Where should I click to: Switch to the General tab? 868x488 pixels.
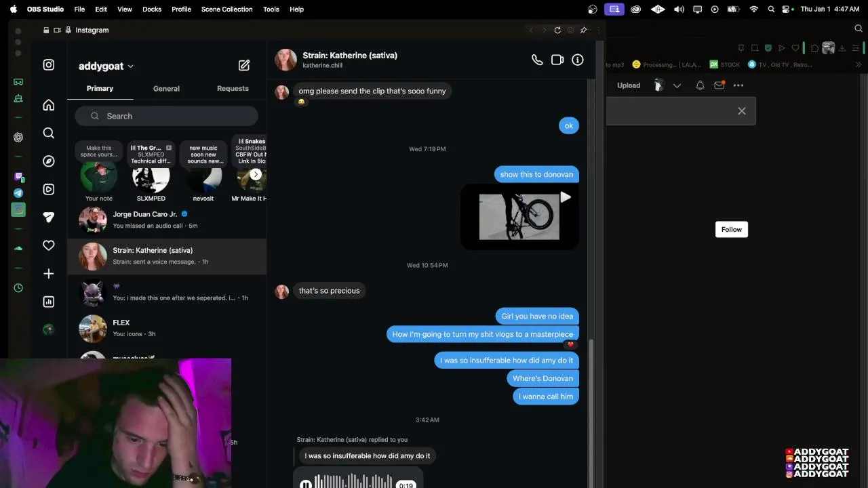coord(166,89)
